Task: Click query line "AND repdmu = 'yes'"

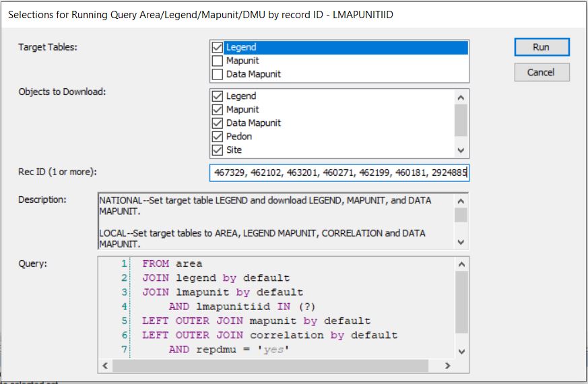Action: pos(229,350)
